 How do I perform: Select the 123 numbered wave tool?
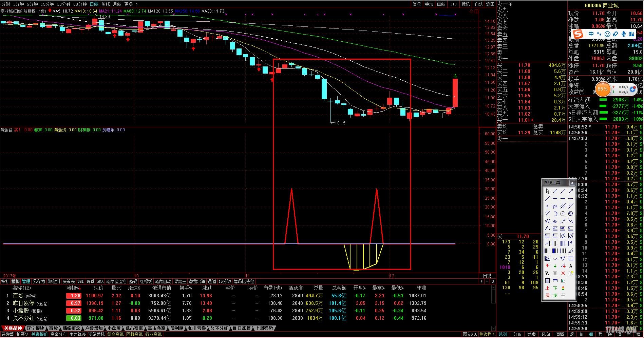click(555, 206)
